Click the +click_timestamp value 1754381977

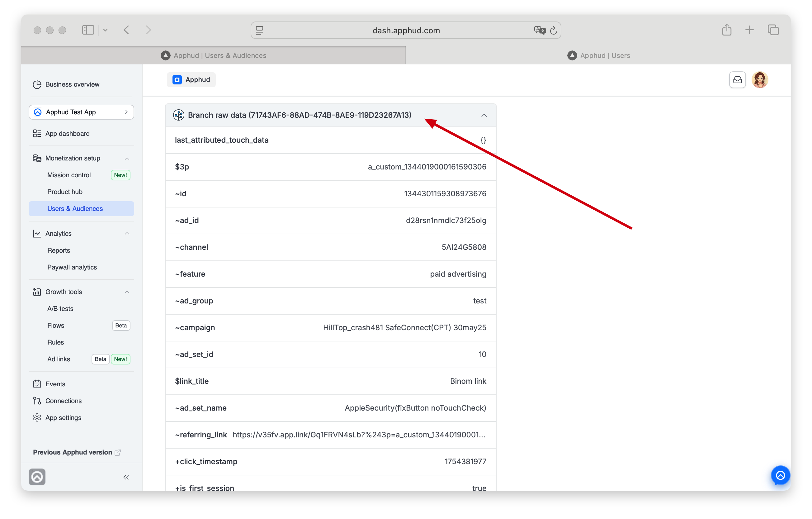coord(465,462)
